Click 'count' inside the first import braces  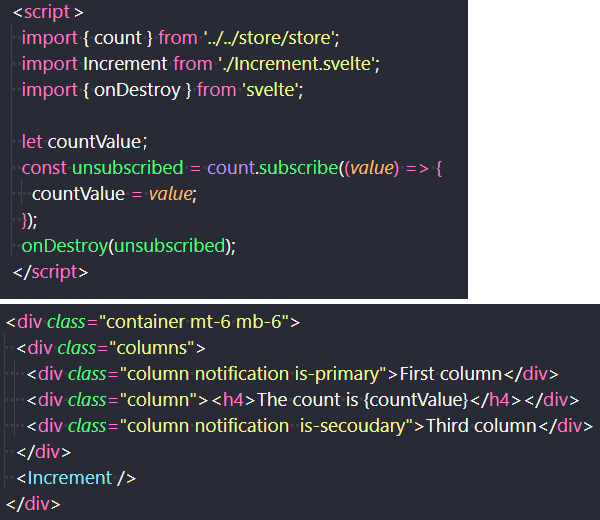[x=118, y=38]
